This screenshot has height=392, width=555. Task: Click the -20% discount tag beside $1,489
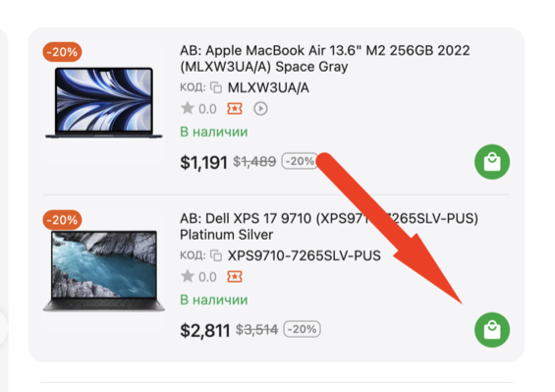click(x=300, y=161)
